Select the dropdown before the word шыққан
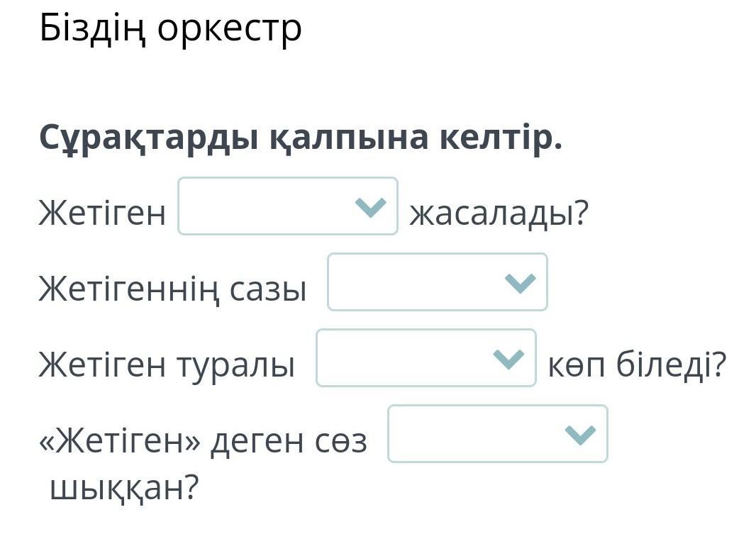This screenshot has height=556, width=756. (497, 434)
